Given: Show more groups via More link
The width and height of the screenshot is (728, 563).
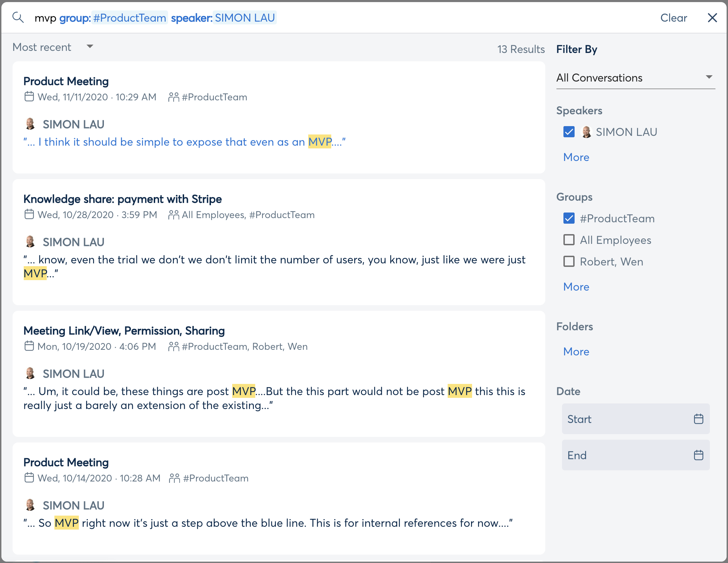Looking at the screenshot, I should (x=576, y=287).
